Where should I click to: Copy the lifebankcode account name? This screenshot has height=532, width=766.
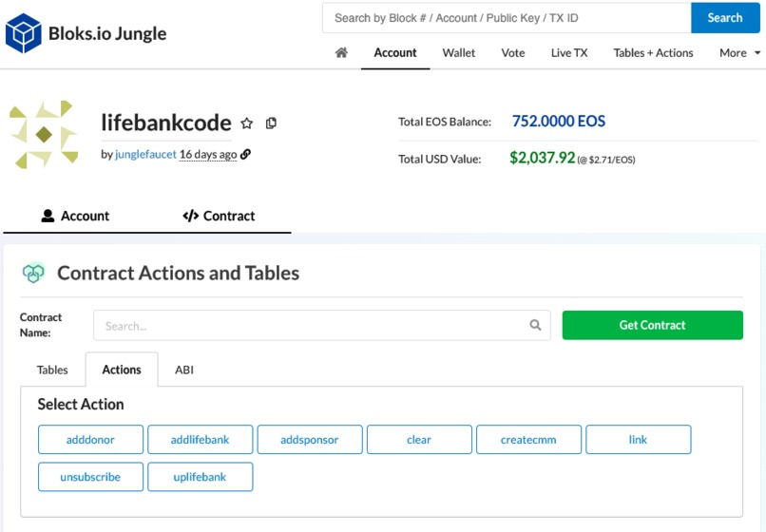[271, 123]
